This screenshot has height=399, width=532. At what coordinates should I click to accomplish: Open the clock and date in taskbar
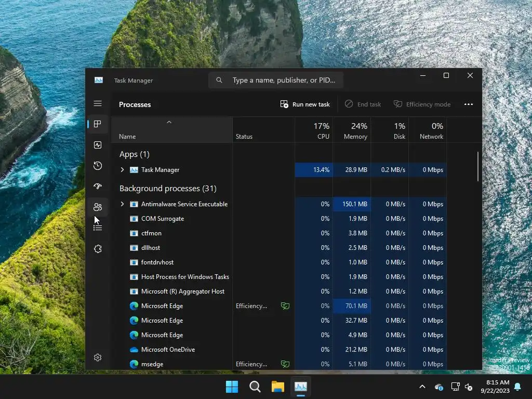[x=495, y=387]
